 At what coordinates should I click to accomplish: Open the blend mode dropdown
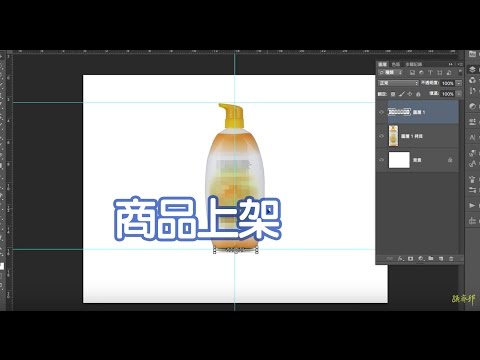(x=398, y=83)
